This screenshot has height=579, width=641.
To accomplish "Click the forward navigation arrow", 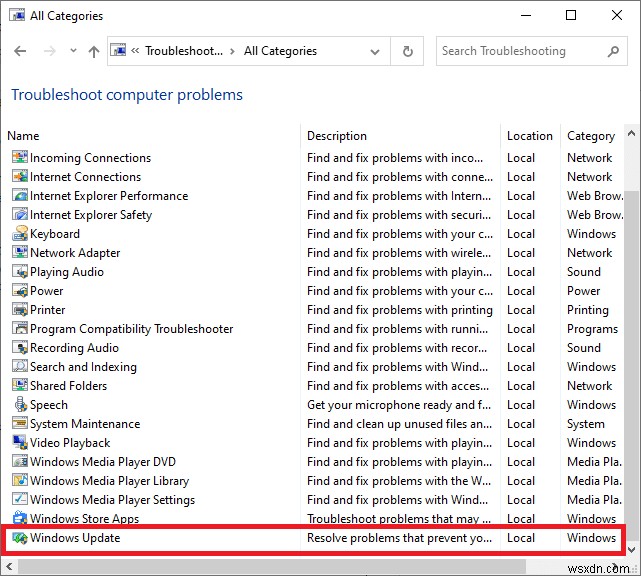I will point(49,51).
